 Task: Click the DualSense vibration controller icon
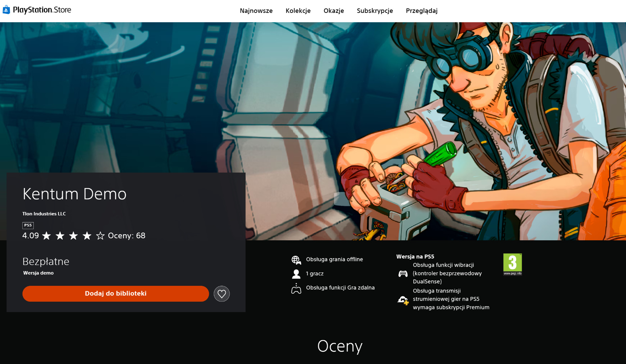[403, 274]
